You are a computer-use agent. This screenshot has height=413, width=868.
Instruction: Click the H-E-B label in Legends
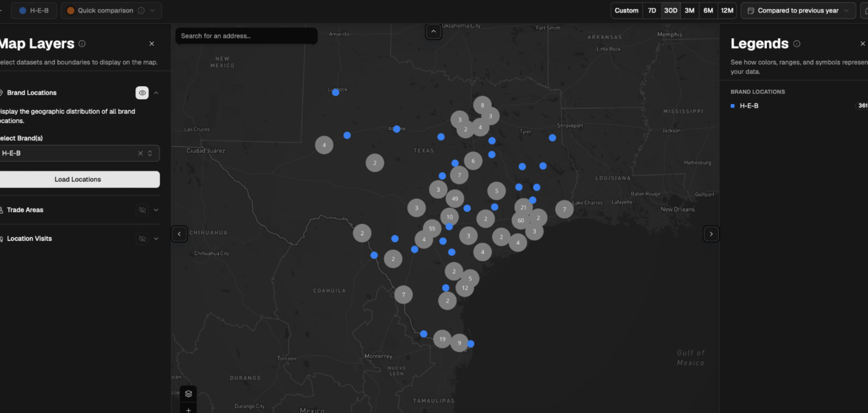[x=749, y=106]
